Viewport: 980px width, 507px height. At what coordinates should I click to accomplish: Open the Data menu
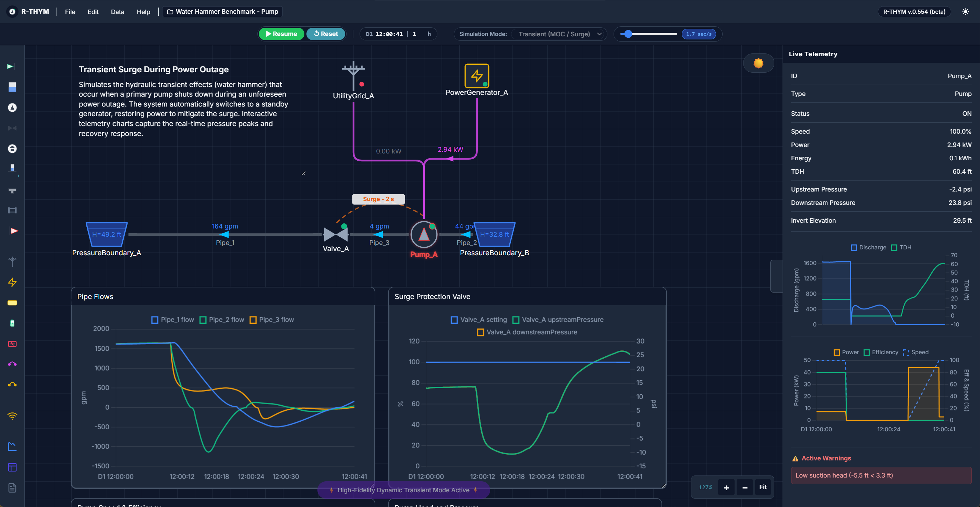(x=118, y=12)
